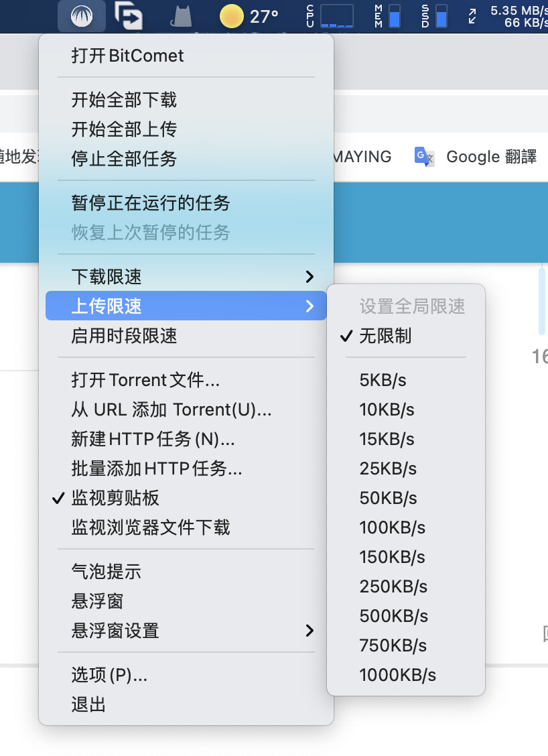Click the MAYING bookmark in browser
The image size is (548, 756).
(362, 157)
